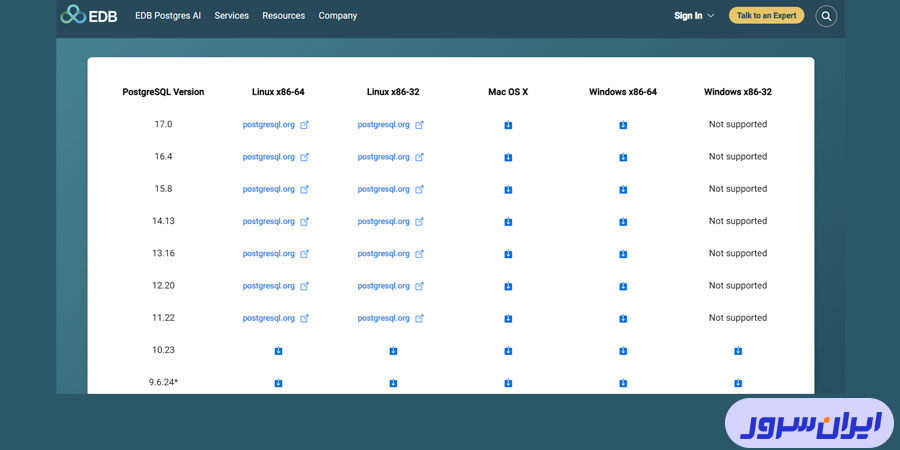The height and width of the screenshot is (450, 900).
Task: Open postgresql.org link for 17.0 Linux x86-64
Action: [x=276, y=125]
